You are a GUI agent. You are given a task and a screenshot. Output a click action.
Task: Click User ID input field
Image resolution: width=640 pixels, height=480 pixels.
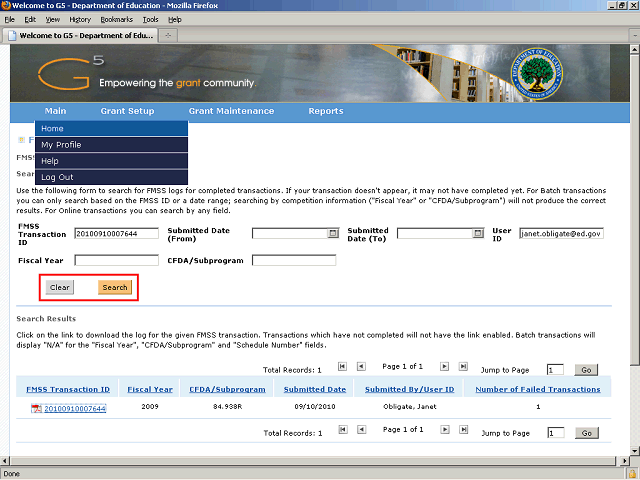click(x=561, y=233)
